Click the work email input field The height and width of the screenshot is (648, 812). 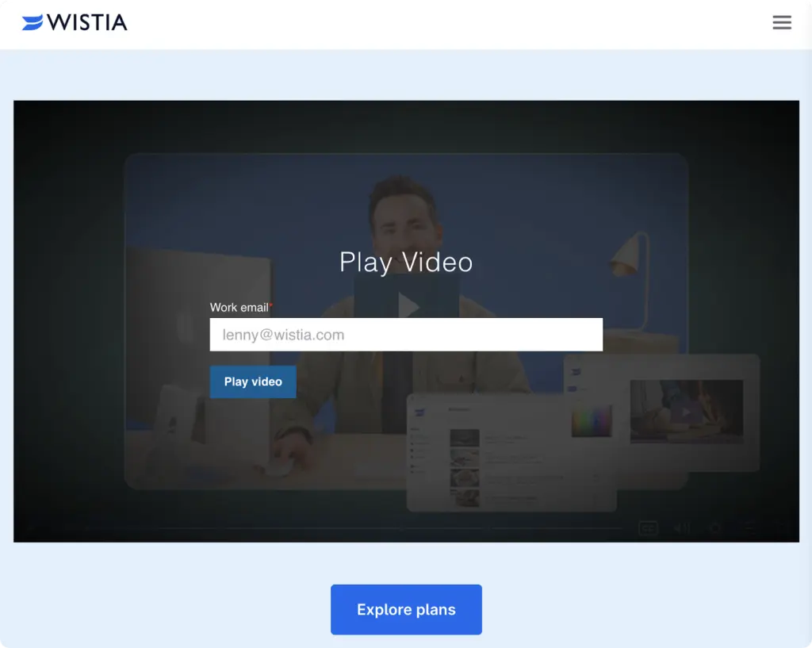[x=406, y=334]
